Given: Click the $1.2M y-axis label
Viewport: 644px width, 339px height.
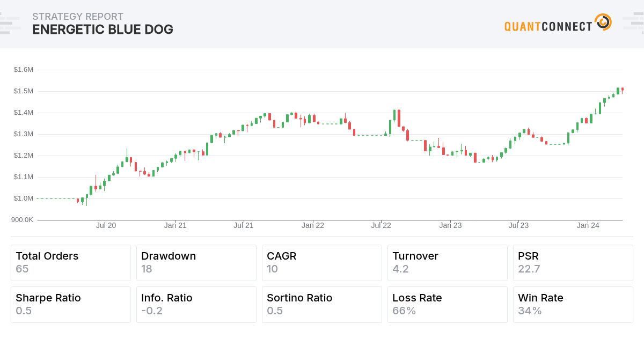Looking at the screenshot, I should pyautogui.click(x=24, y=156).
